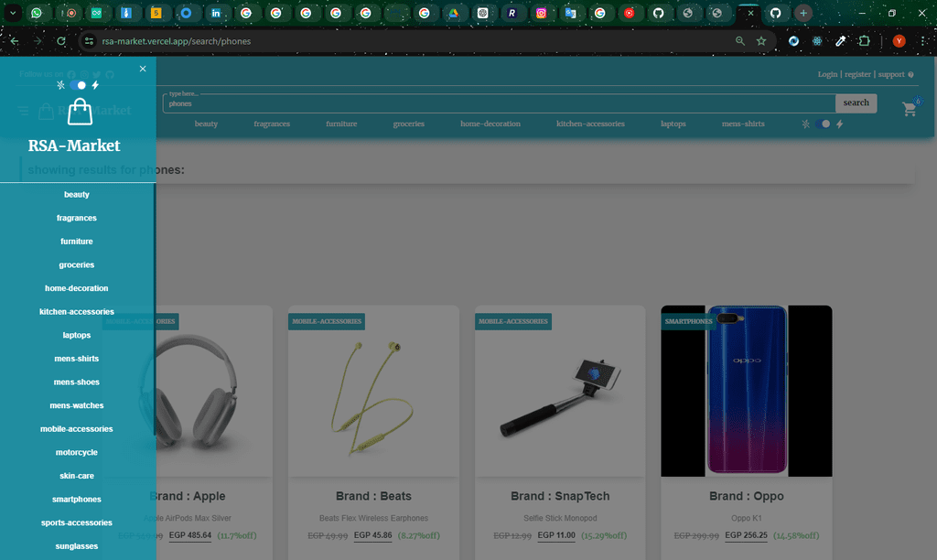Image resolution: width=937 pixels, height=560 pixels.
Task: Click the SMARTPHONES badge on the Oppo card
Action: point(688,321)
